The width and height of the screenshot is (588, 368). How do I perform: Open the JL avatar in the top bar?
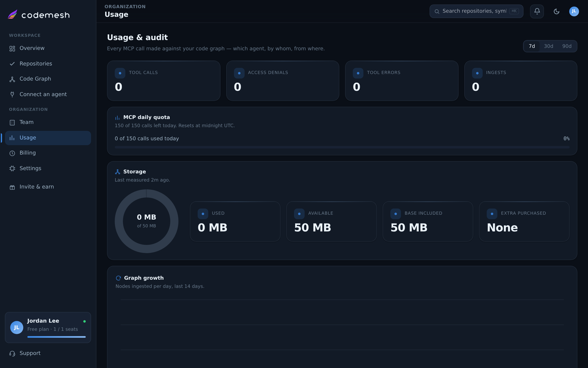pos(574,11)
